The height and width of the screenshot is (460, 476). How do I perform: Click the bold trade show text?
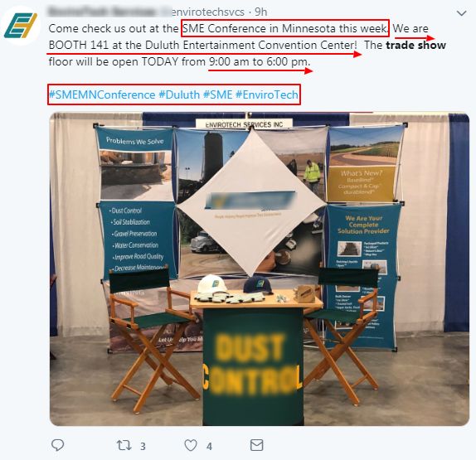tap(415, 46)
